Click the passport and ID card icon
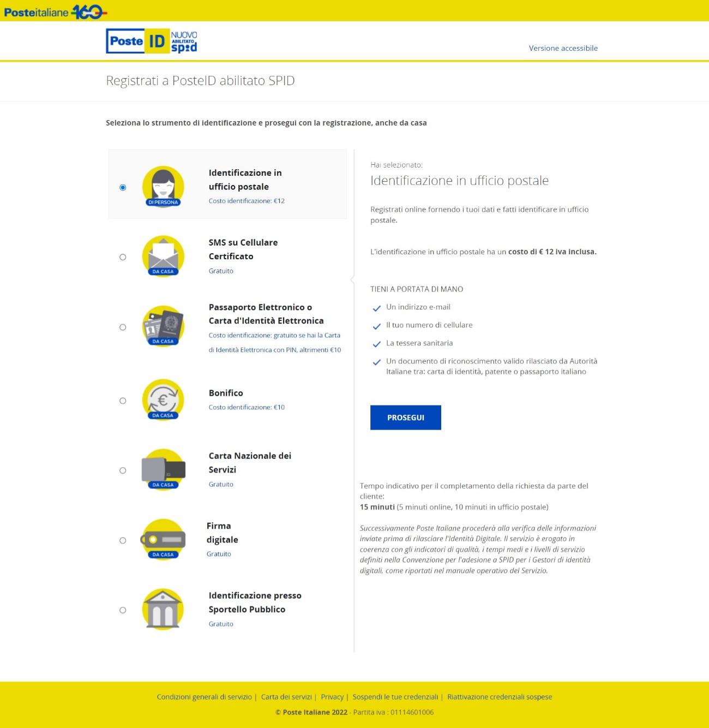Viewport: 709px width, 728px height. point(163,326)
